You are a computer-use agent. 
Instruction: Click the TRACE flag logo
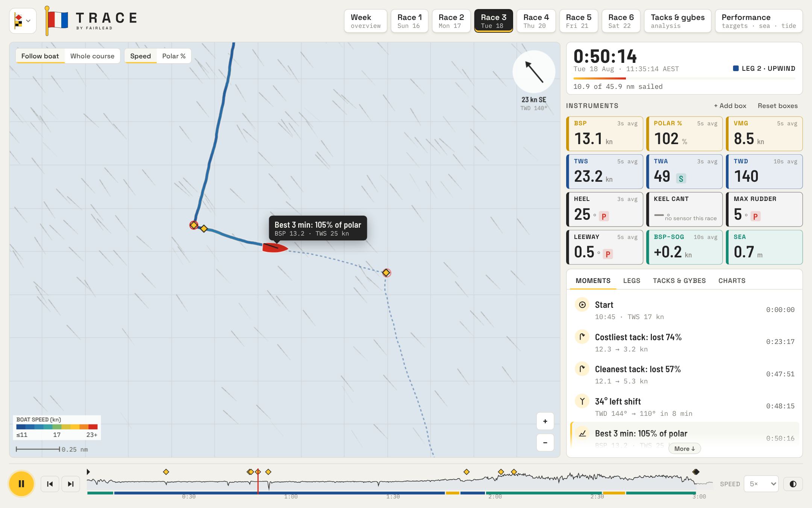click(x=57, y=20)
